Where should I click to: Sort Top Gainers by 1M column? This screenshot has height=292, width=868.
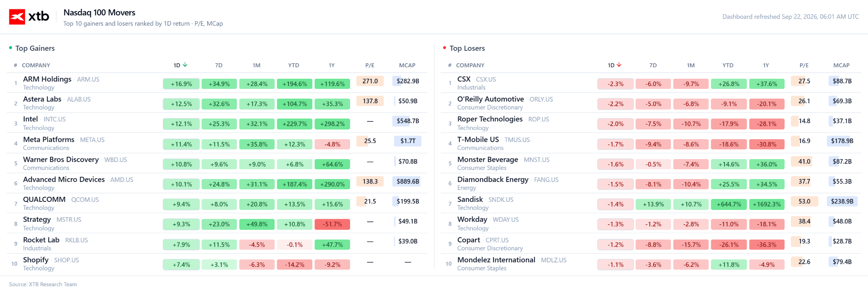pos(256,65)
